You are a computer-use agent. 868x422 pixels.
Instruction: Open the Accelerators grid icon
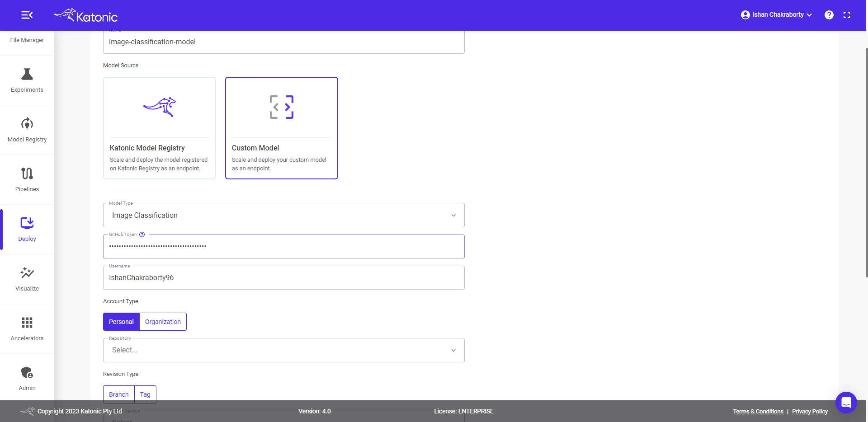point(27,323)
